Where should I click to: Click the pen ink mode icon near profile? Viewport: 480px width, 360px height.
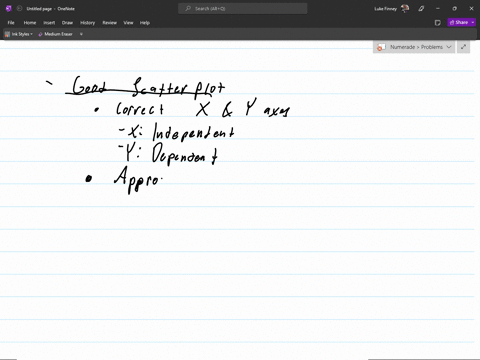coord(421,9)
